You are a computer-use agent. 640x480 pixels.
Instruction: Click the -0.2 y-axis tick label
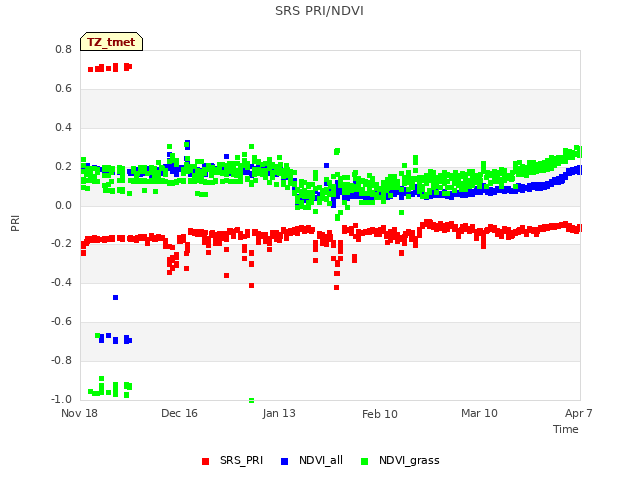pyautogui.click(x=61, y=243)
